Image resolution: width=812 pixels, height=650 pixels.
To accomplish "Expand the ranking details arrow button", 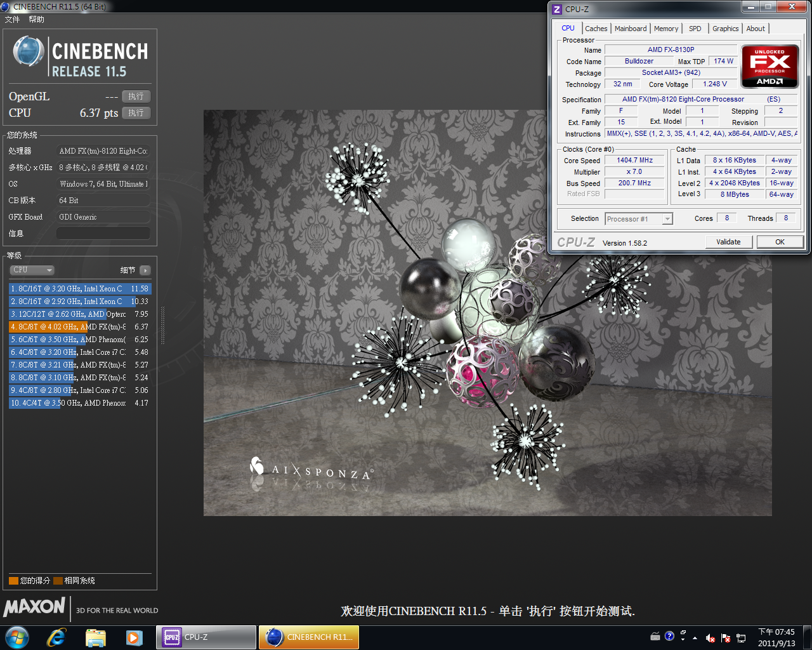I will coord(145,270).
